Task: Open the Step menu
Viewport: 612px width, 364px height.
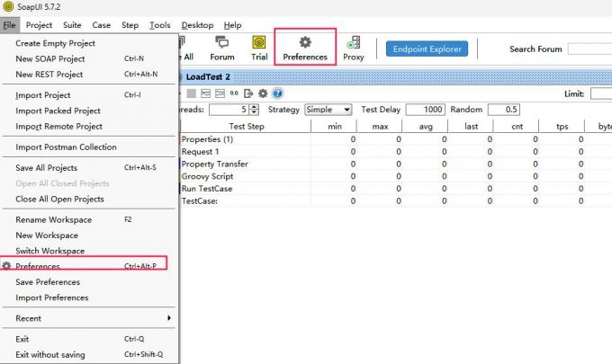Action: pos(130,25)
